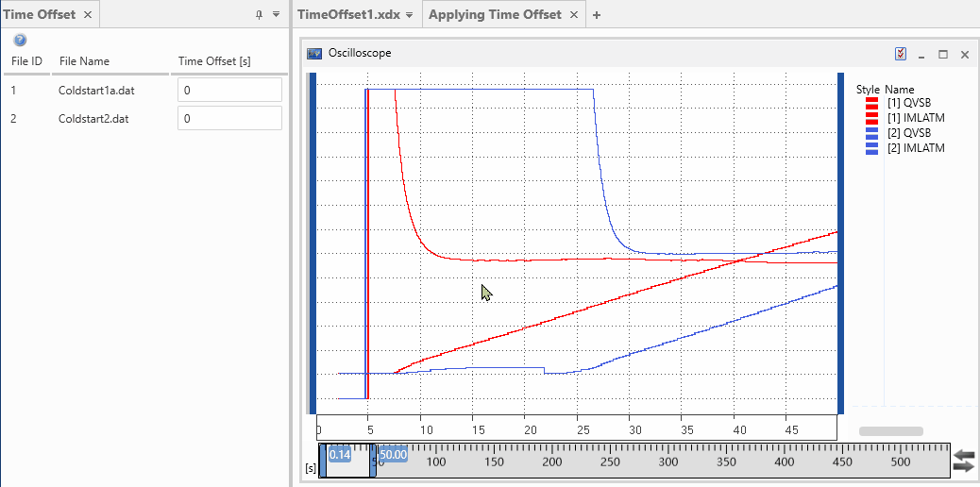
Task: Click the swap arrows icon beside the time ruler
Action: click(963, 461)
